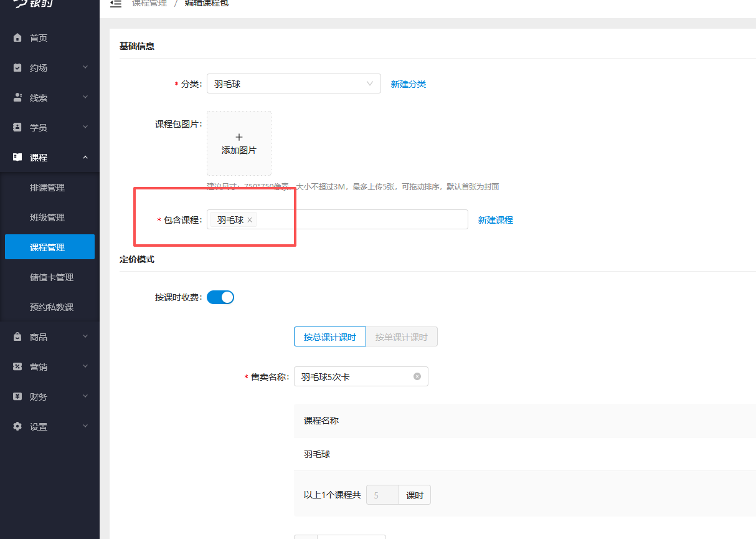Toggle off 按课时收费 switch

click(220, 297)
